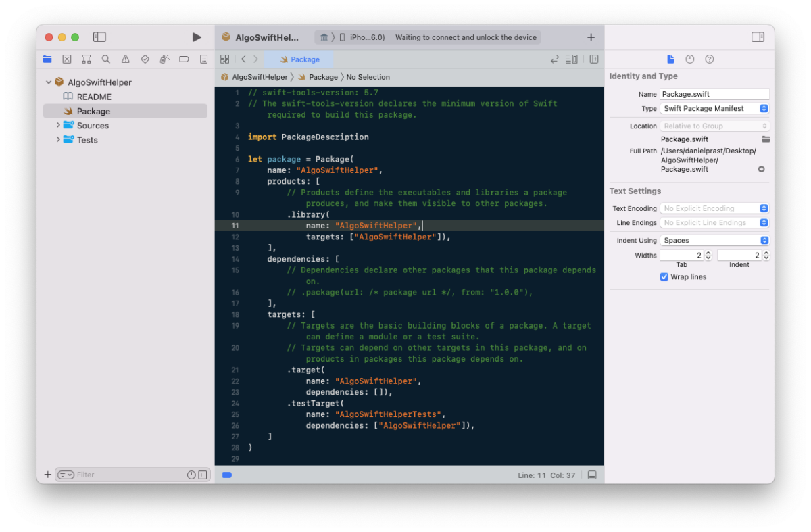This screenshot has height=532, width=811.
Task: Open the Breakpoint navigator
Action: (183, 59)
